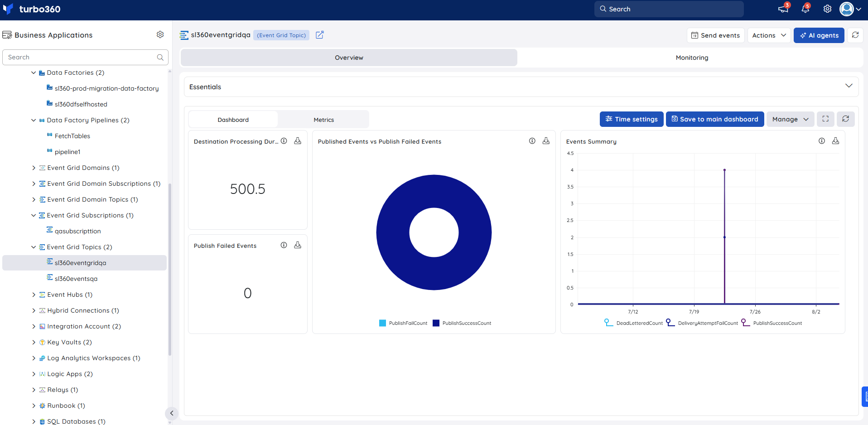Click PublishSuccessCount dark blue legend swatch

pyautogui.click(x=436, y=323)
